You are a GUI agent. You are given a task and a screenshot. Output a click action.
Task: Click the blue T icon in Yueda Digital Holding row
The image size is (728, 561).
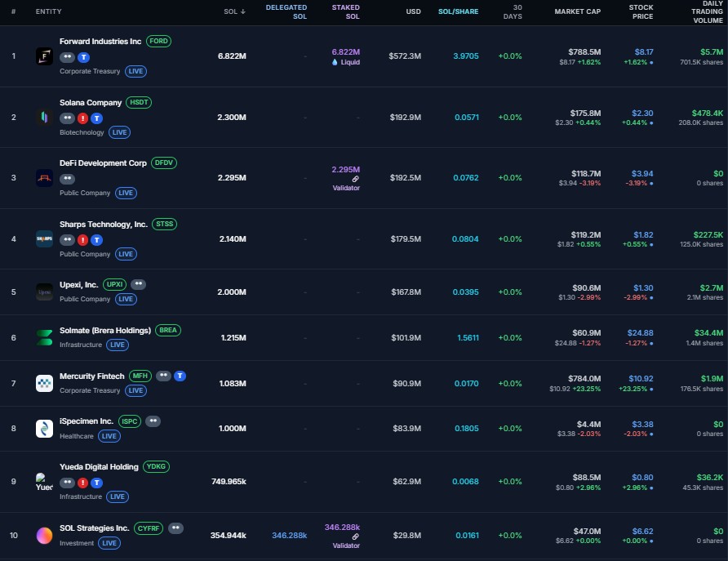[96, 483]
